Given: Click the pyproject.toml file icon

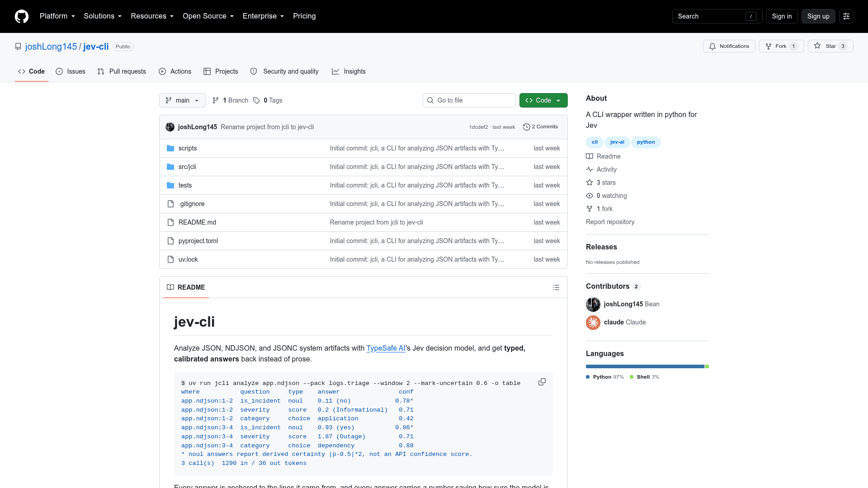Looking at the screenshot, I should tap(170, 241).
